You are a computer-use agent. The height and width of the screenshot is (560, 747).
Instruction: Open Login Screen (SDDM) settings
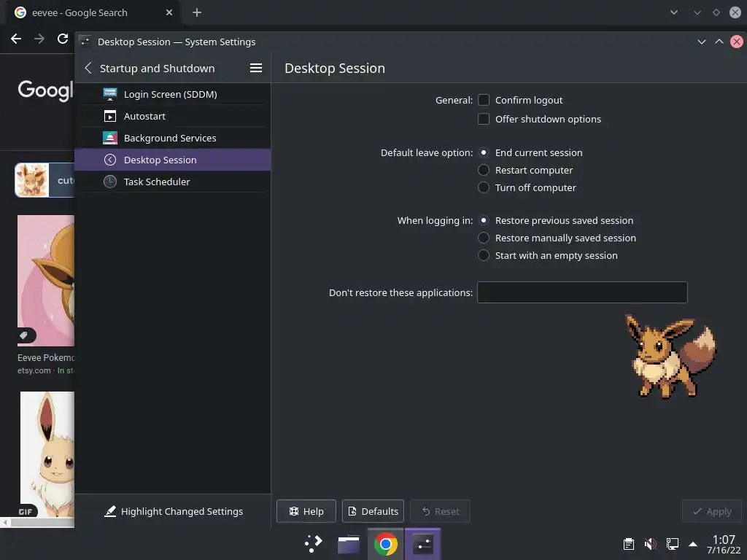coord(173,94)
